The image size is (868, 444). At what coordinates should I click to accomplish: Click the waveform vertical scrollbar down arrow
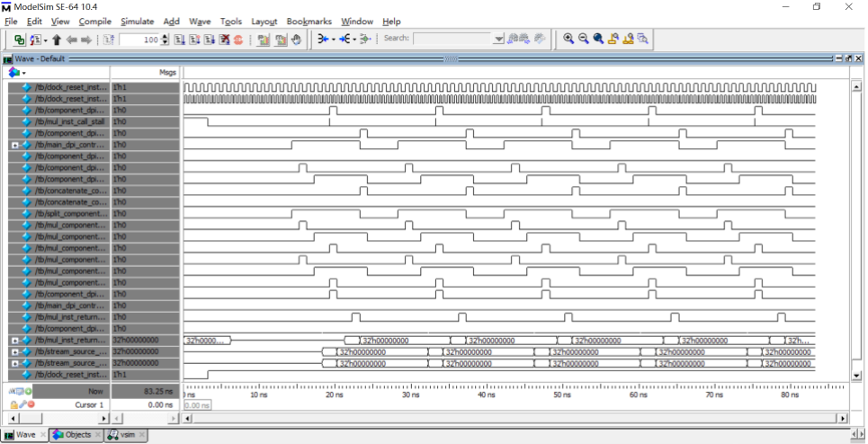[x=857, y=376]
